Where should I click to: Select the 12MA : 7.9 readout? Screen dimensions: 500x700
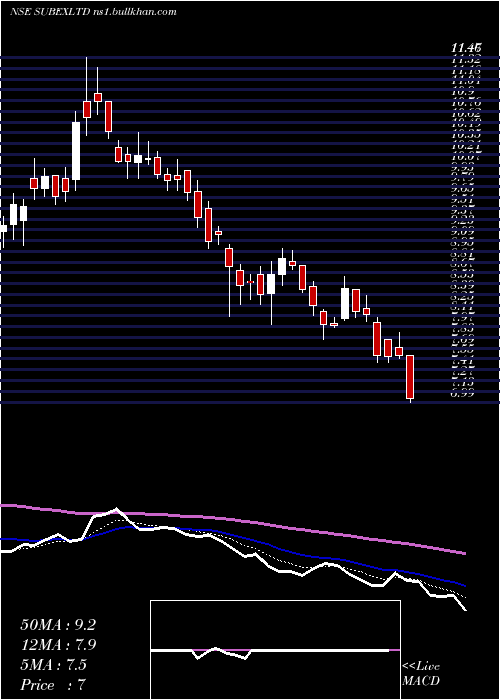pos(58,645)
